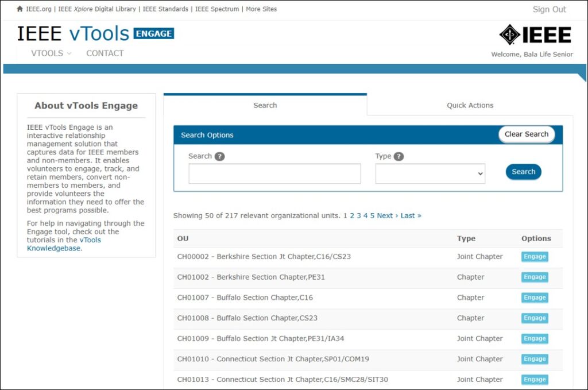Open the CONTACT menu item

pyautogui.click(x=105, y=53)
